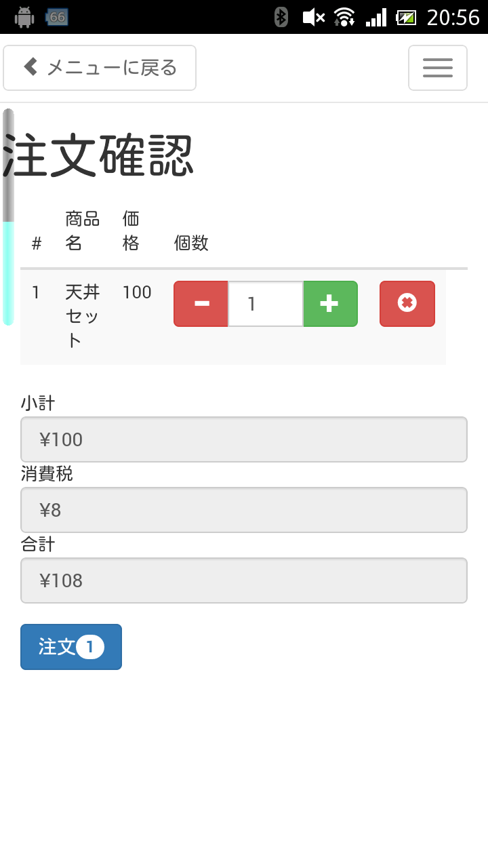488x868 pixels.
Task: Select the 天丼セット product name cell
Action: pyautogui.click(x=83, y=316)
